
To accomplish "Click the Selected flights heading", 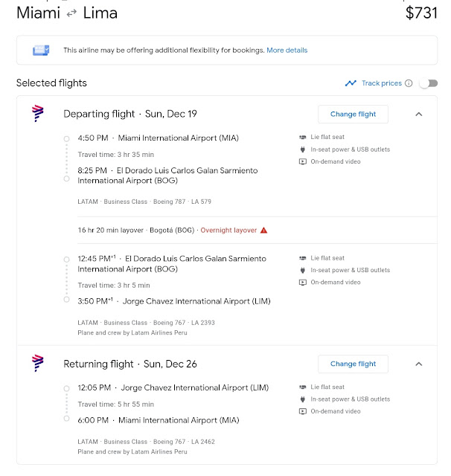I will pos(51,83).
